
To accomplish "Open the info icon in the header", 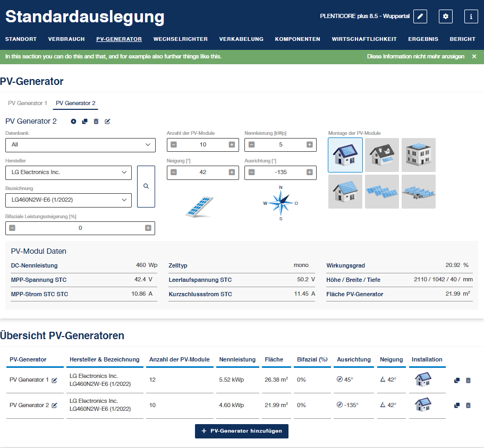I will 471,16.
